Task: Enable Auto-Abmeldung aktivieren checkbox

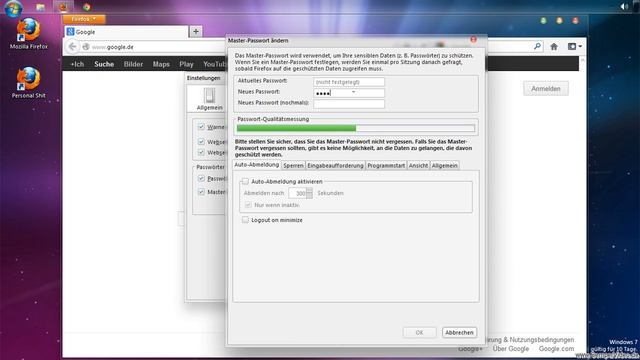Action: (x=245, y=181)
